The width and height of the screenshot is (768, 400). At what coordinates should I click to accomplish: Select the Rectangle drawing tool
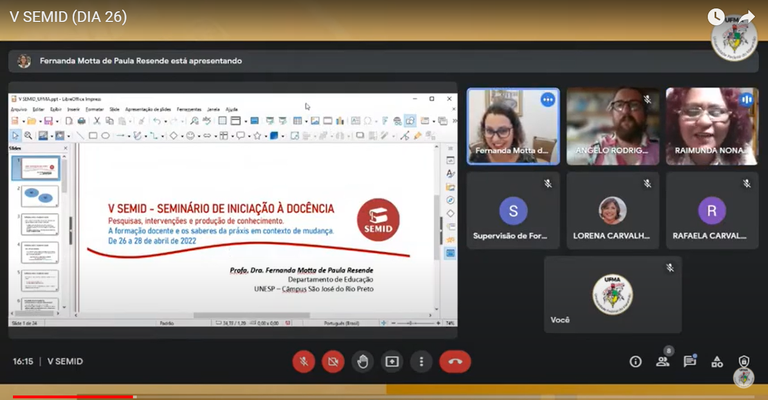93,136
